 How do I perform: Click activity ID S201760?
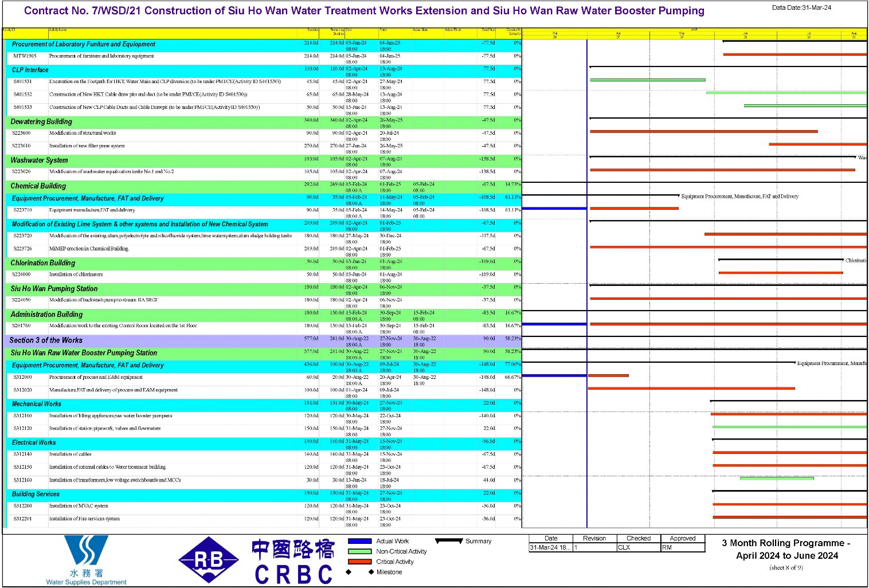[x=22, y=326]
